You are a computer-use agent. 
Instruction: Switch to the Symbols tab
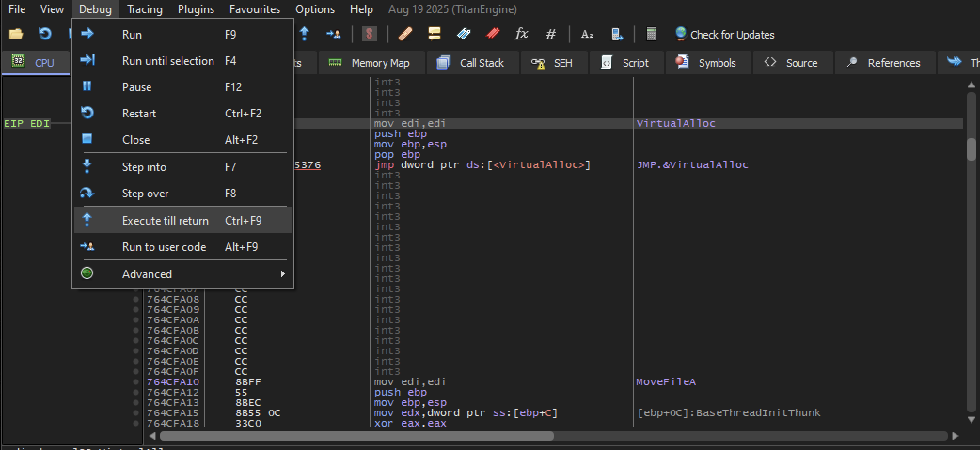tap(708, 63)
